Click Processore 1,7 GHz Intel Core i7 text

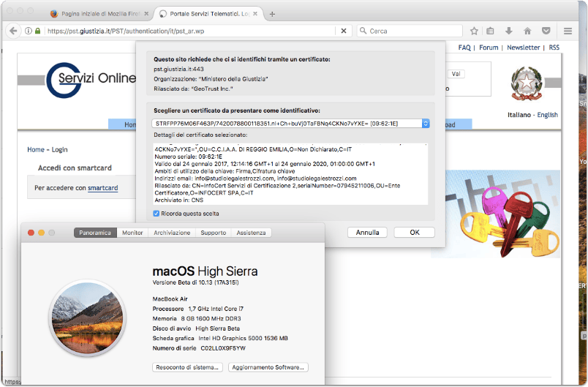(198, 309)
